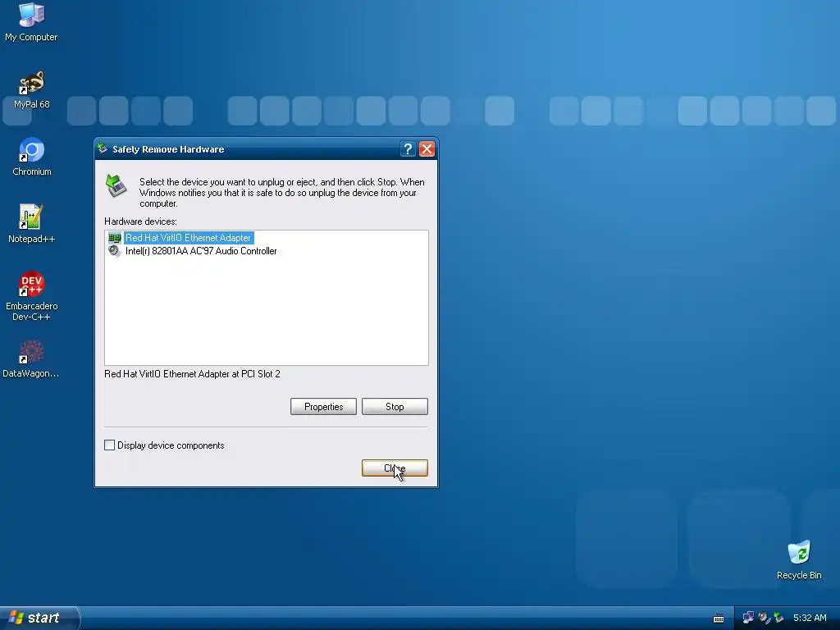The height and width of the screenshot is (630, 840).
Task: Click the Properties button
Action: coord(323,407)
